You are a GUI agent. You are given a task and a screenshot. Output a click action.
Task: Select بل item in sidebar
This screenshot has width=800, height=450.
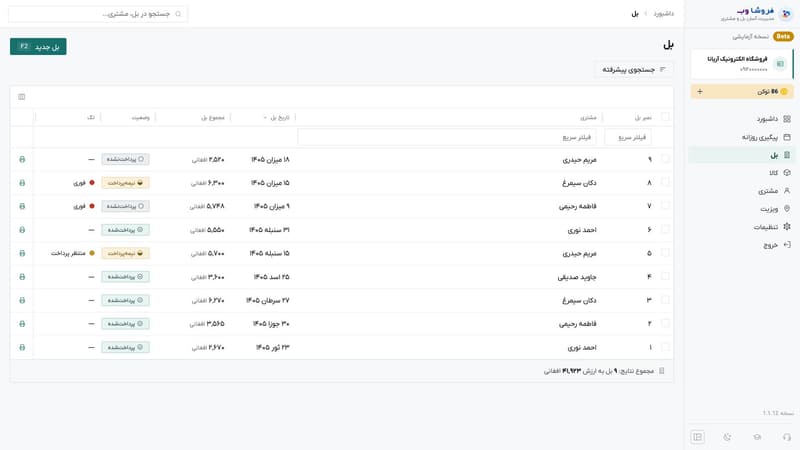point(741,155)
